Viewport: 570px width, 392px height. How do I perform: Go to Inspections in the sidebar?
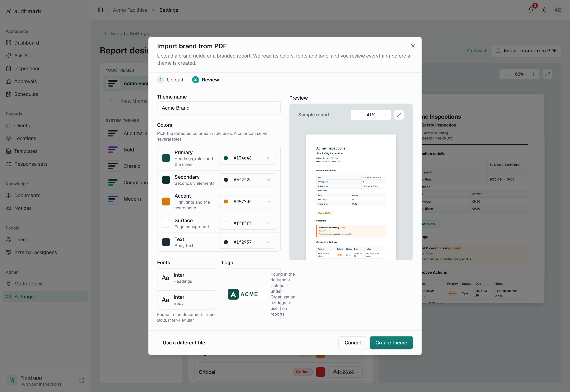[x=45, y=69]
